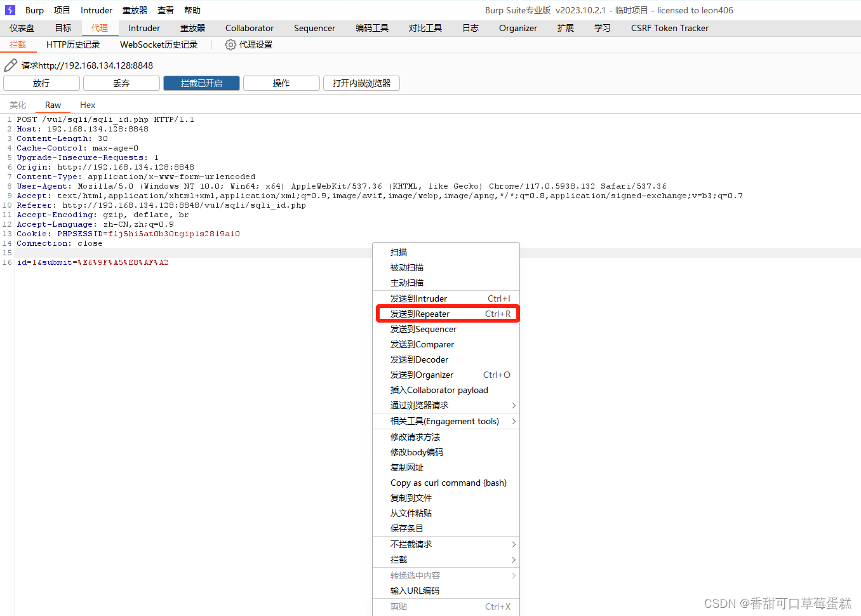This screenshot has height=616, width=861.
Task: Open the 对比工具 tab
Action: coord(425,28)
